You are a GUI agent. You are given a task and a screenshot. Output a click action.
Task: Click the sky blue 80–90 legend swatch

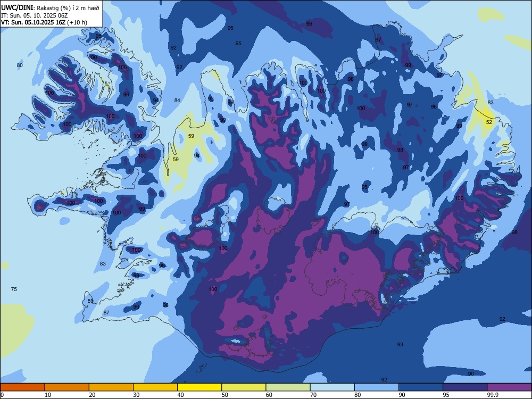[x=377, y=387]
